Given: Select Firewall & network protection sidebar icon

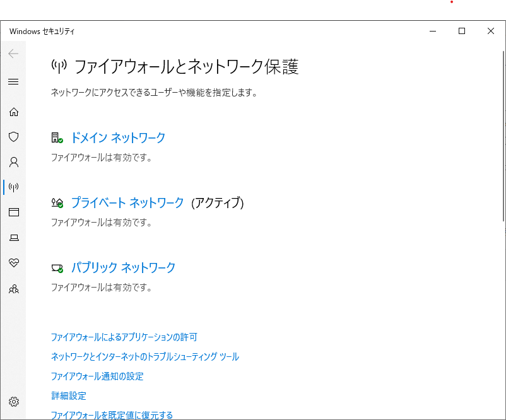Looking at the screenshot, I should (13, 187).
